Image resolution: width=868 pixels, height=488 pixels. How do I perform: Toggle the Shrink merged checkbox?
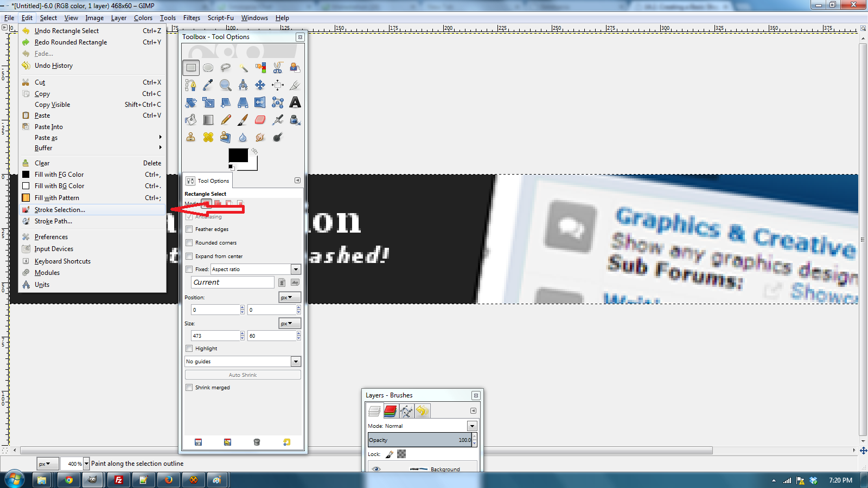coord(189,388)
